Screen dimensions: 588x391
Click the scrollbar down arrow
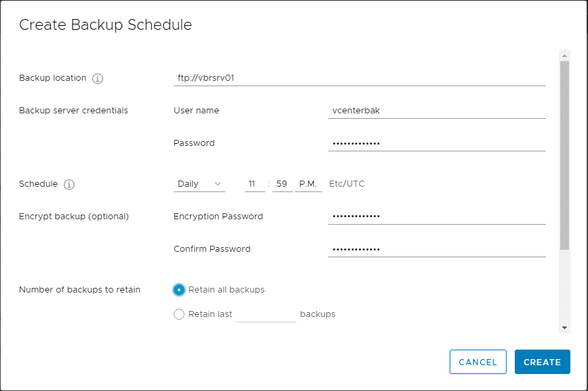point(564,328)
